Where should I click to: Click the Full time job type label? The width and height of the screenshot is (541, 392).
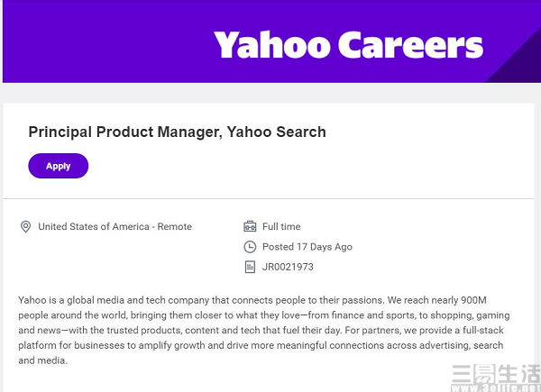(281, 226)
